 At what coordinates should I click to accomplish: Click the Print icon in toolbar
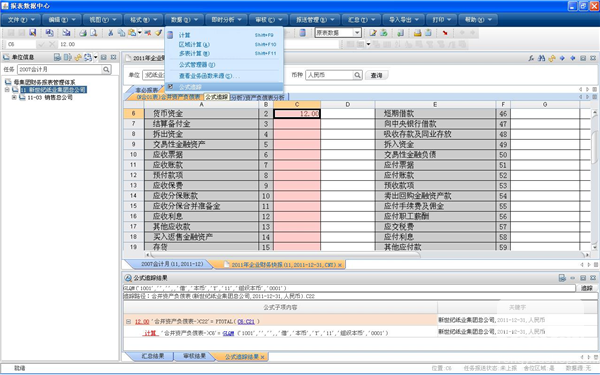pos(83,33)
